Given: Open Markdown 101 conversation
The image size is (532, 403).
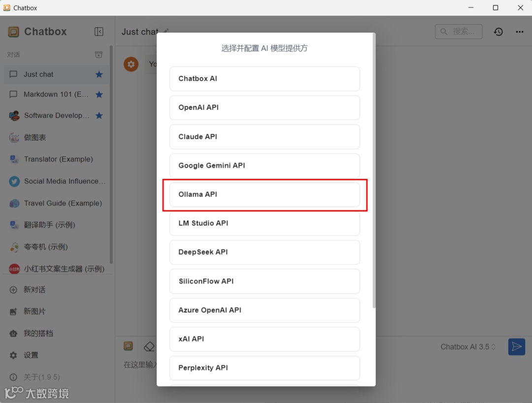Looking at the screenshot, I should point(56,94).
